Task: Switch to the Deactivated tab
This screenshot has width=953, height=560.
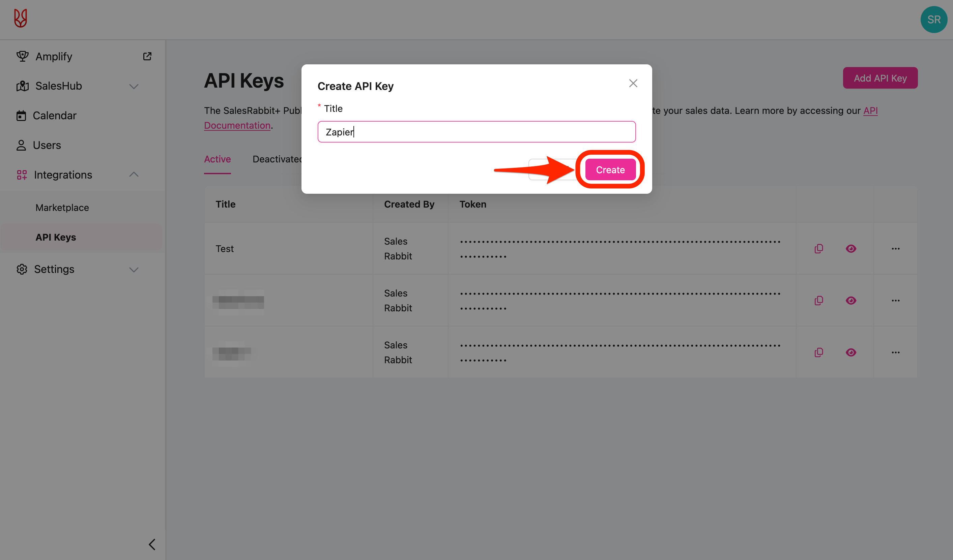Action: (277, 159)
